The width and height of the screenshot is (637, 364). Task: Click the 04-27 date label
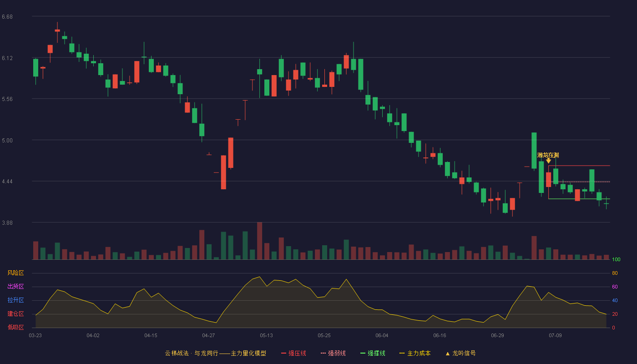click(x=208, y=335)
